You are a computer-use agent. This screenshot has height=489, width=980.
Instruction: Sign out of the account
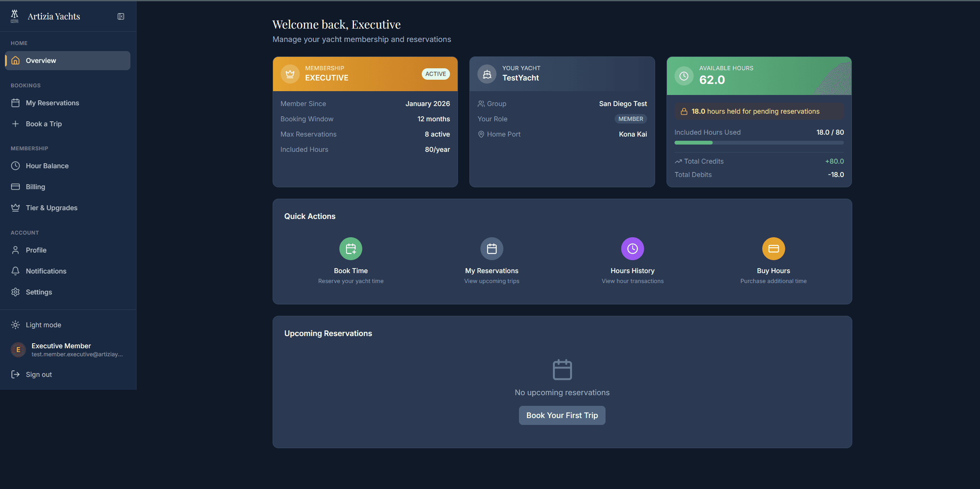39,374
